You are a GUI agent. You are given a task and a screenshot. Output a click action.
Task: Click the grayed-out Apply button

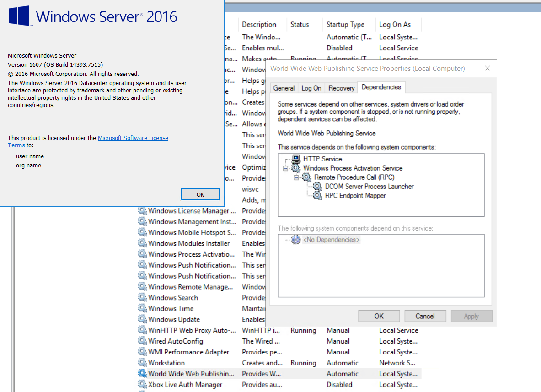(x=471, y=316)
